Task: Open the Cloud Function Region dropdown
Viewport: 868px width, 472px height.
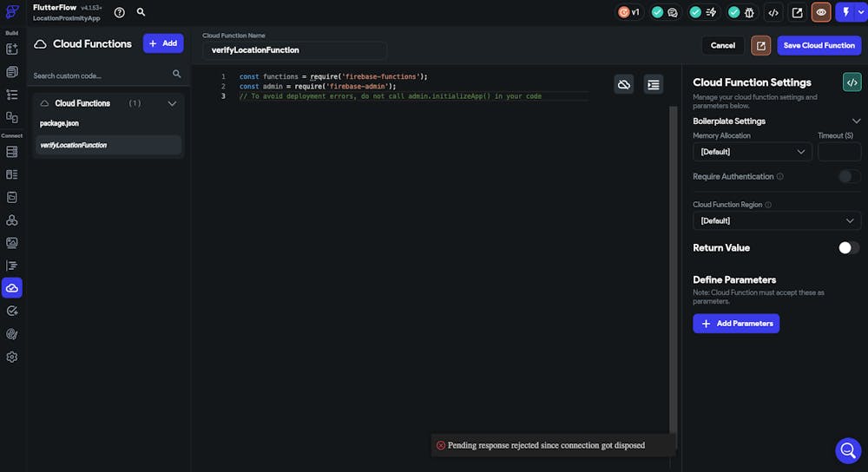Action: point(777,220)
